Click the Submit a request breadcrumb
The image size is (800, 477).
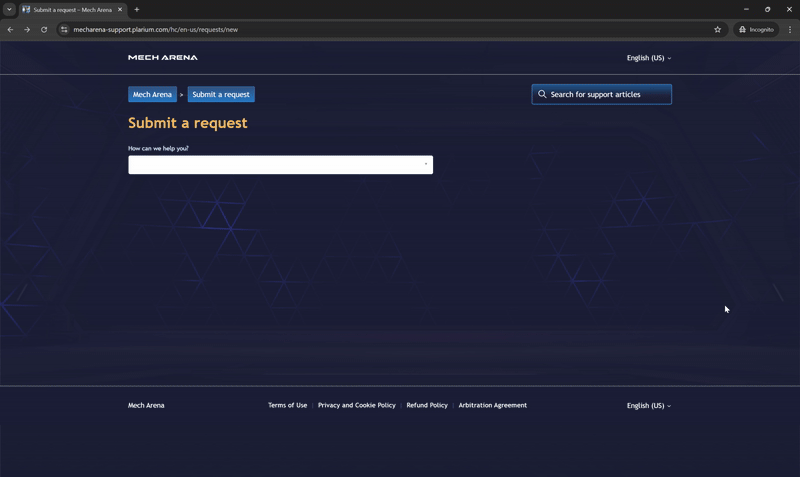pos(221,95)
